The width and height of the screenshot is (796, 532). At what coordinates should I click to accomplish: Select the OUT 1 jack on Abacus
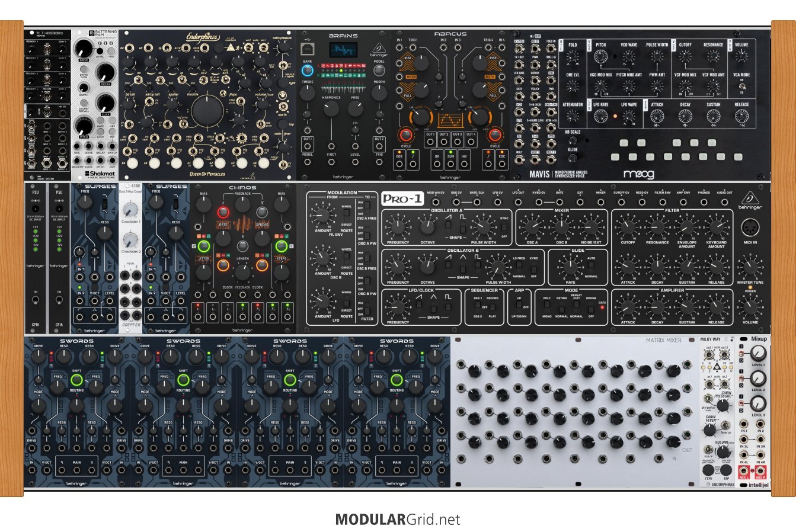pyautogui.click(x=431, y=143)
